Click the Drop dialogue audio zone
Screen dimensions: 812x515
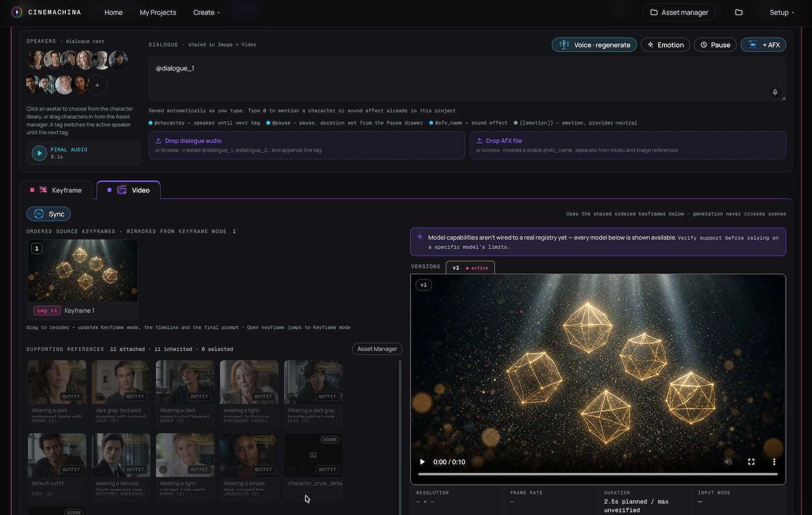[x=306, y=145]
